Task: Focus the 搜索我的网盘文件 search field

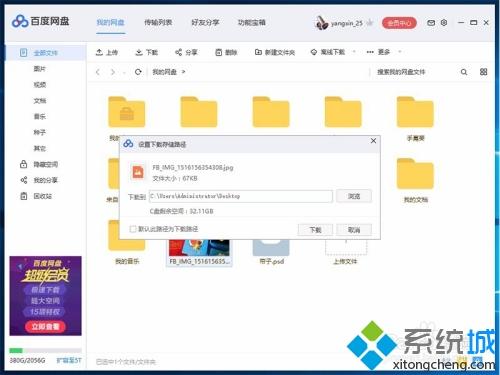Action: (413, 72)
